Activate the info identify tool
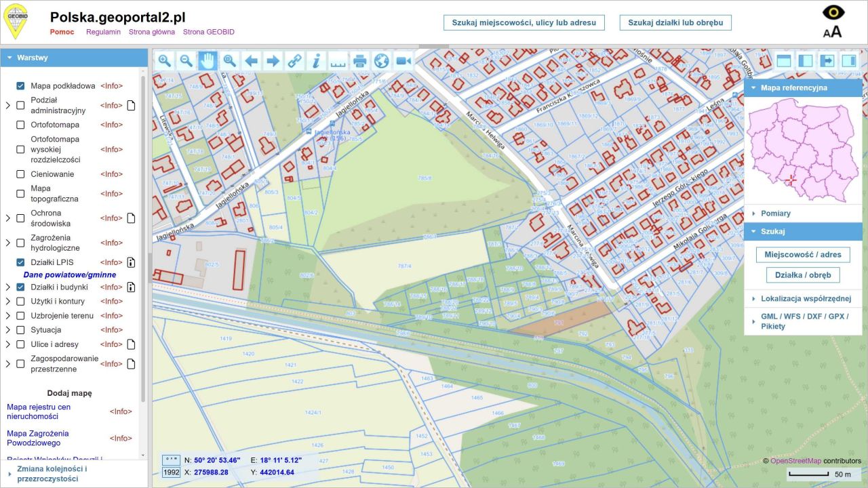The height and width of the screenshot is (488, 868). tap(316, 60)
